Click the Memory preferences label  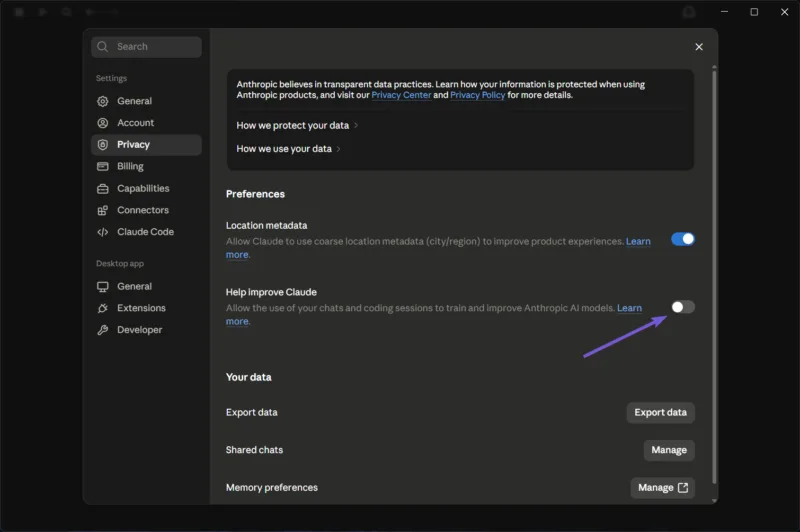271,488
